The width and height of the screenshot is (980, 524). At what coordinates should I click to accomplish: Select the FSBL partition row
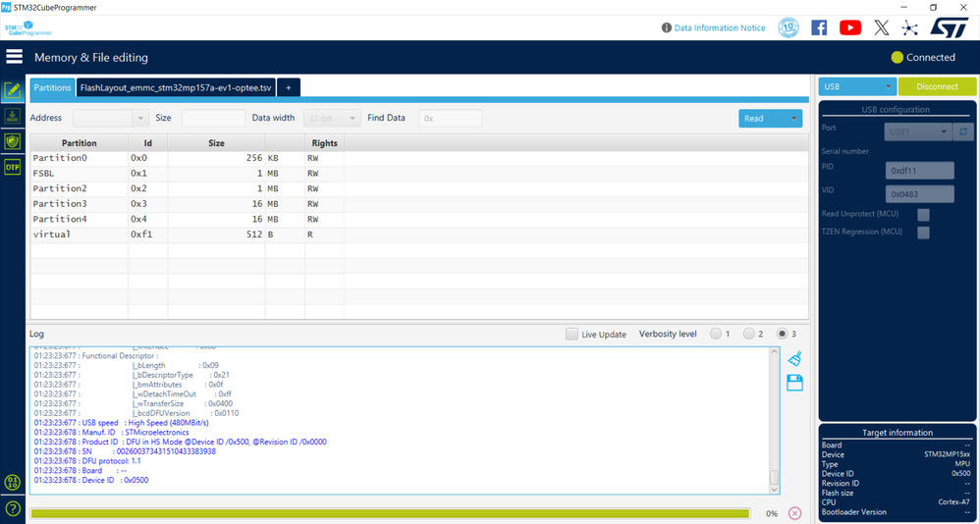coord(419,174)
